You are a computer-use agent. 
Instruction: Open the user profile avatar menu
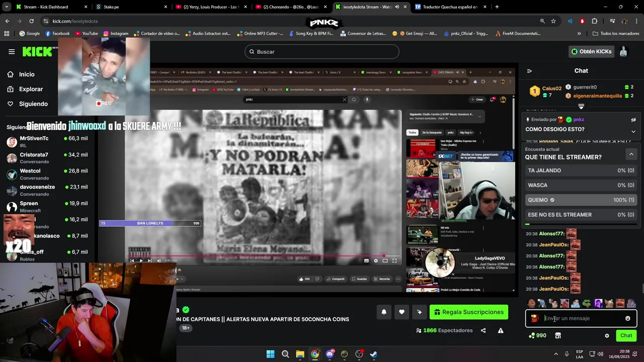pos(623,51)
